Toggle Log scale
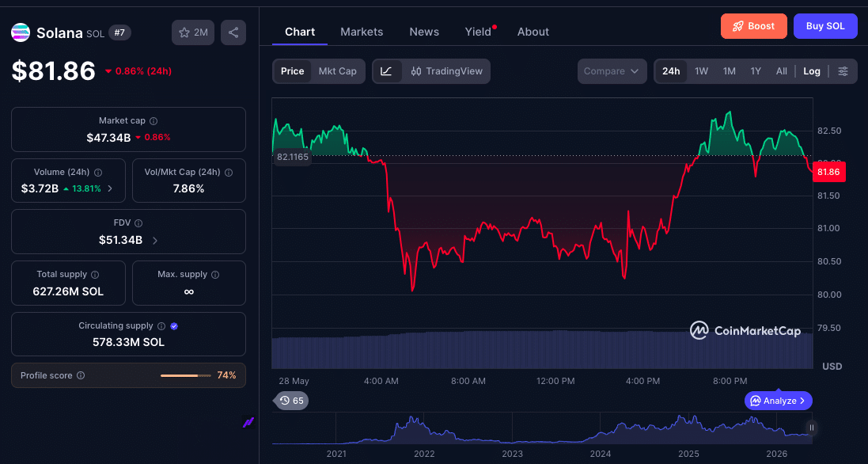 (812, 71)
